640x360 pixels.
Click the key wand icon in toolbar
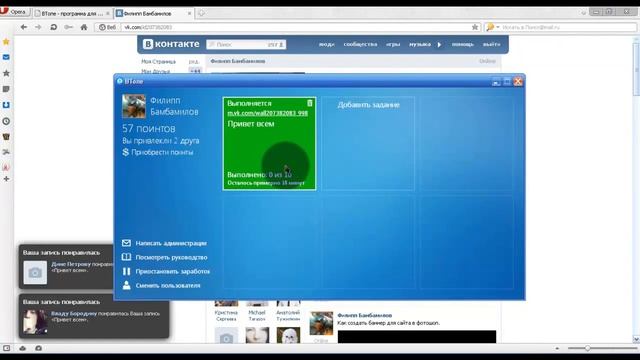coord(69,27)
